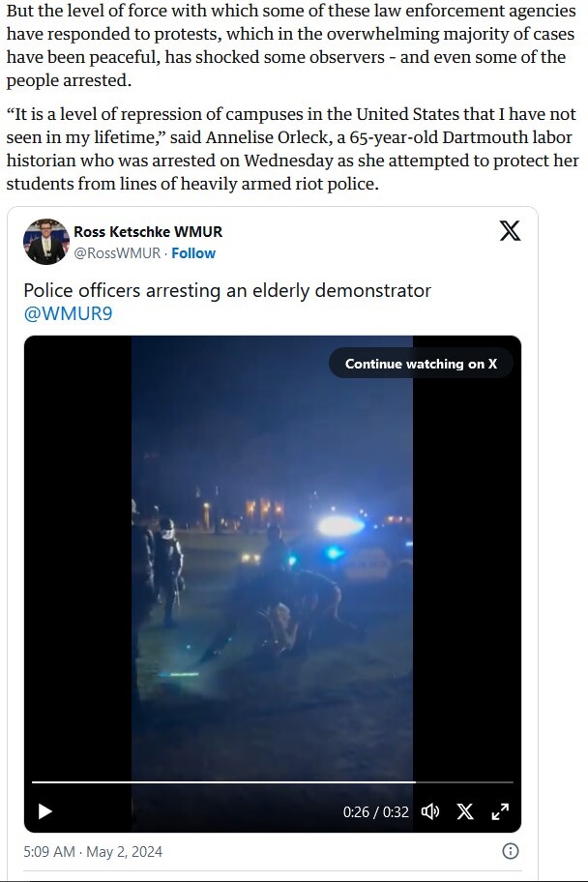588x882 pixels.
Task: Click the X icon in video controls
Action: tap(465, 811)
